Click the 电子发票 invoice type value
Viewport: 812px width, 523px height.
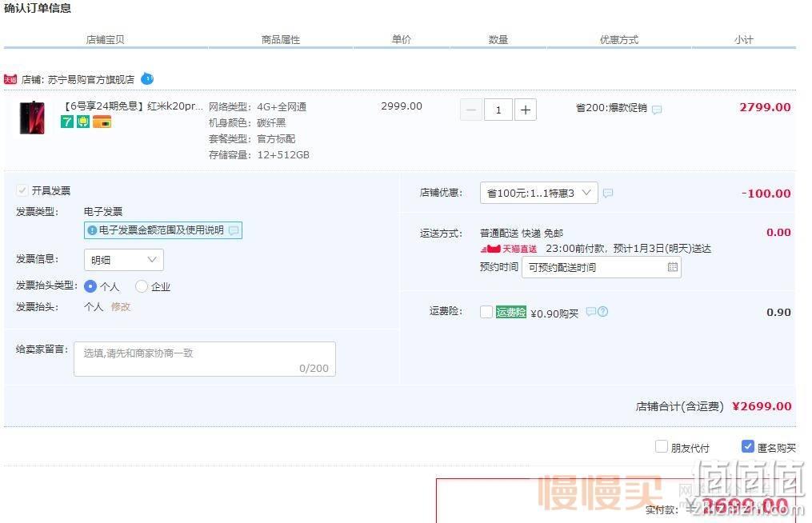point(103,212)
